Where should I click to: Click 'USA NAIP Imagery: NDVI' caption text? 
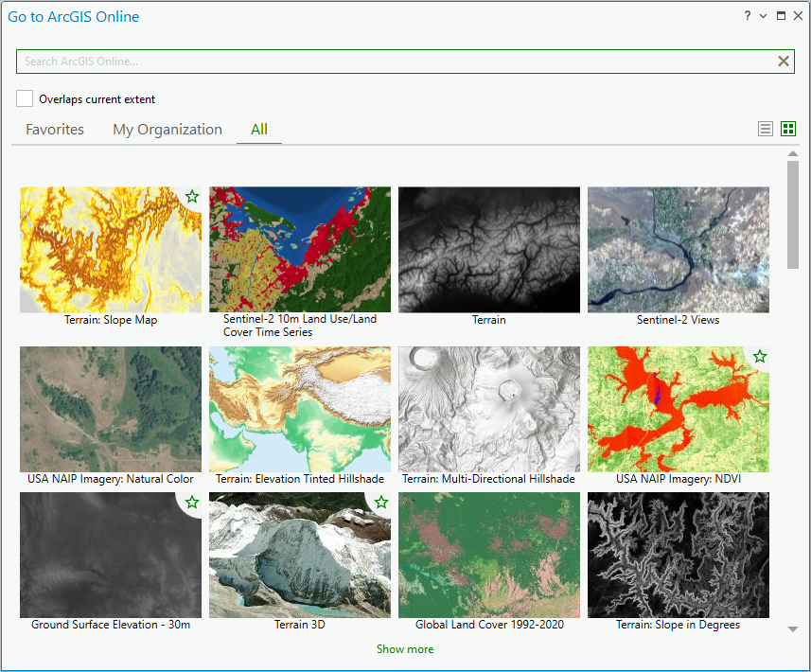point(679,479)
